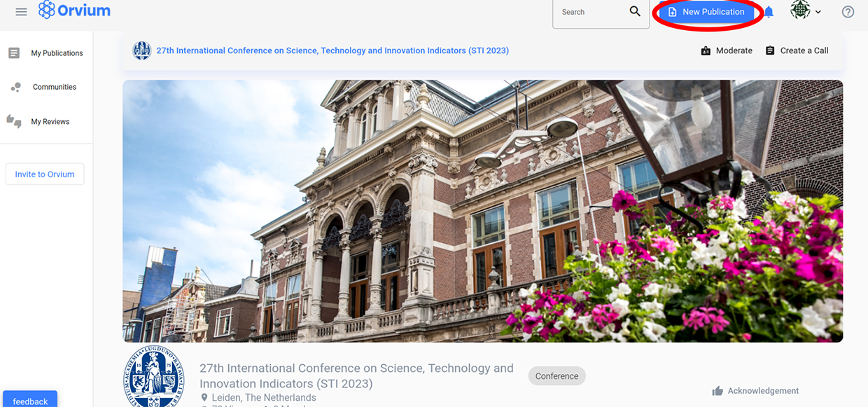This screenshot has width=868, height=407.
Task: Open the notifications bell
Action: (x=769, y=12)
